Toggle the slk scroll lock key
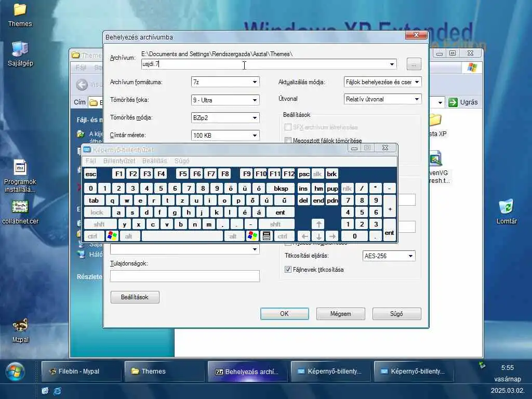532x399 pixels. [x=317, y=174]
